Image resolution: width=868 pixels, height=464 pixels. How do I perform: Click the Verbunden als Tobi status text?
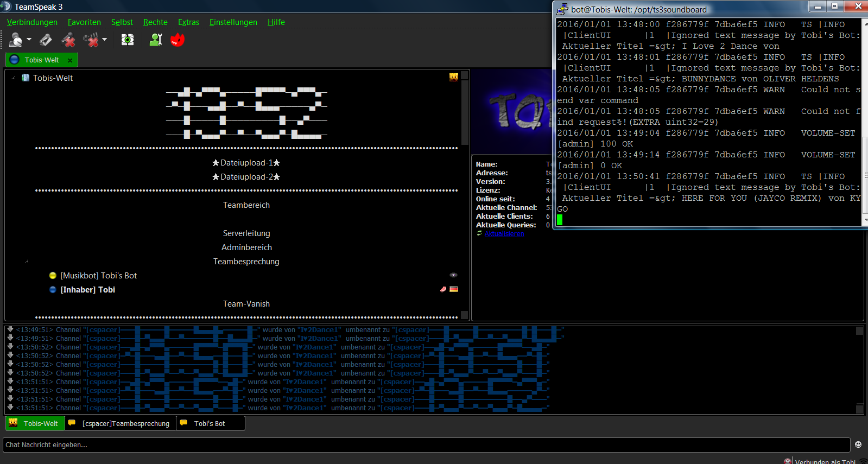coord(825,461)
